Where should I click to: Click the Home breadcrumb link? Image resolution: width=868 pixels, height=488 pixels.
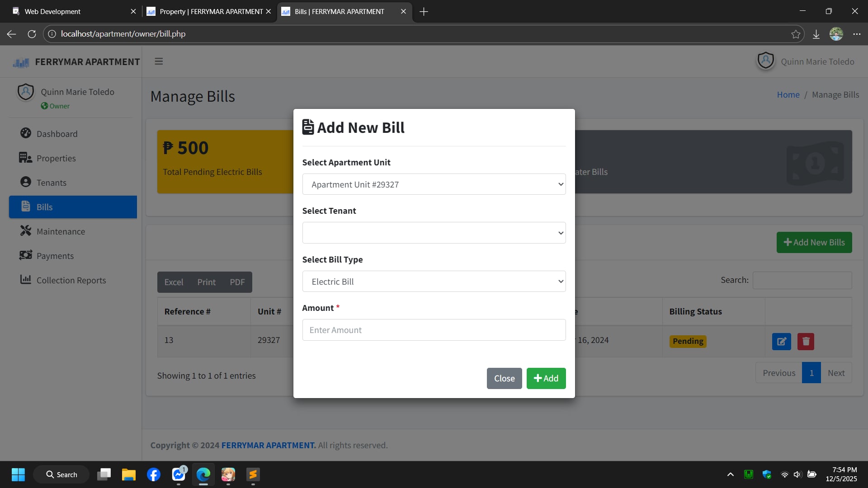(x=788, y=95)
